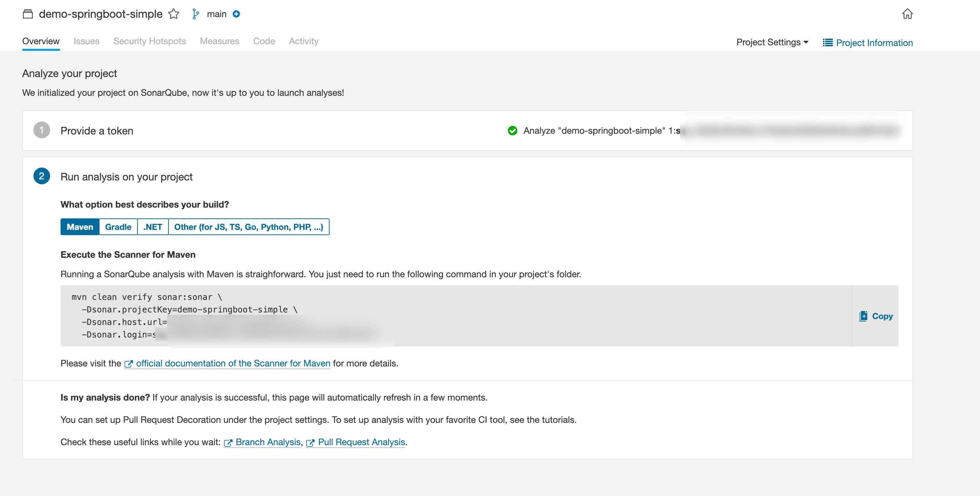This screenshot has width=980, height=496.
Task: Click the green token checkmark icon
Action: [x=512, y=131]
